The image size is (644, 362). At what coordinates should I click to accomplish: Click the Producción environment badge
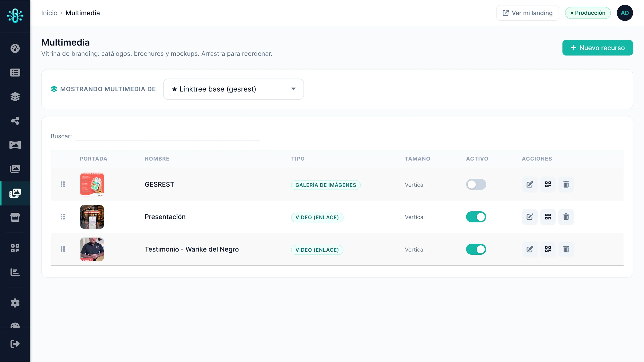pos(588,13)
